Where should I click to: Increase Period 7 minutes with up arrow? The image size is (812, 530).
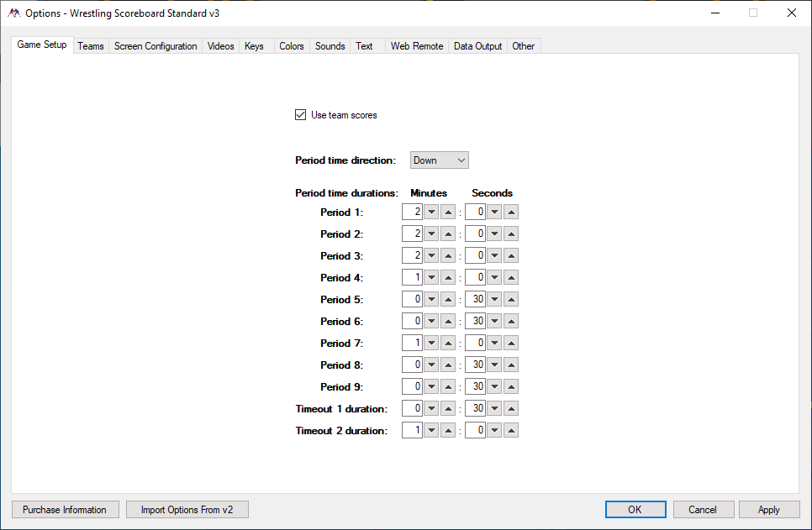[x=448, y=344]
